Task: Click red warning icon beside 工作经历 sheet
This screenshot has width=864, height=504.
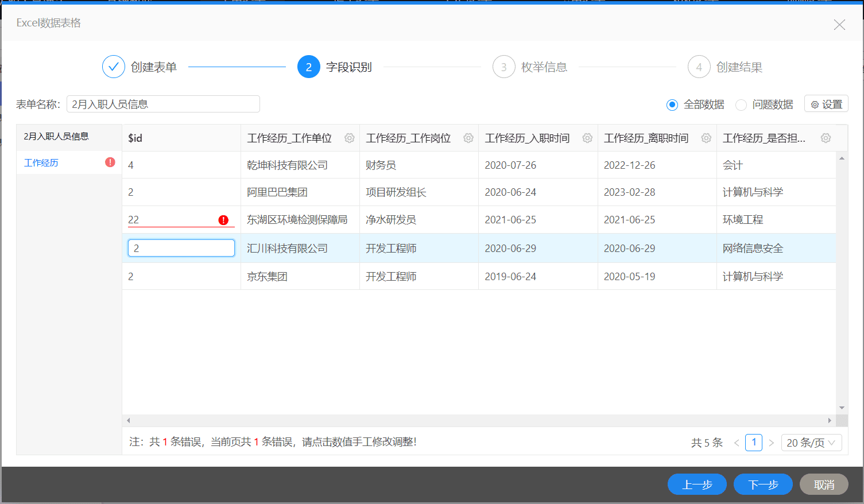Action: 110,162
